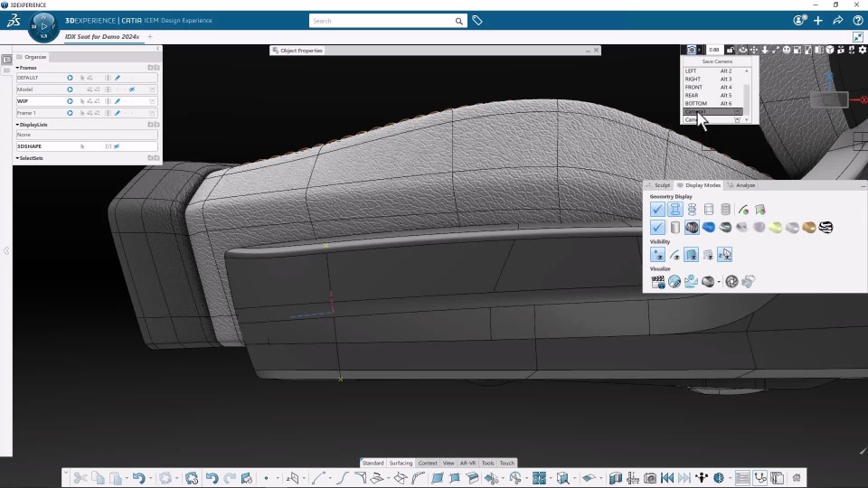
Task: Select the orange leather material sphere
Action: (808, 227)
